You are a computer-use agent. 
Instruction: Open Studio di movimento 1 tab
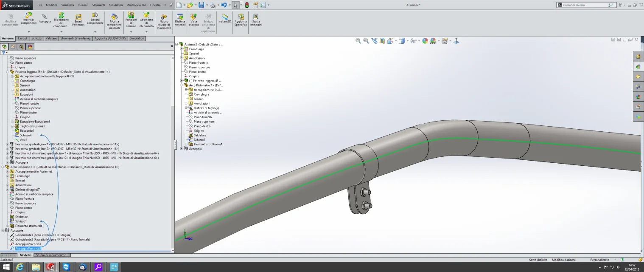(x=51, y=255)
